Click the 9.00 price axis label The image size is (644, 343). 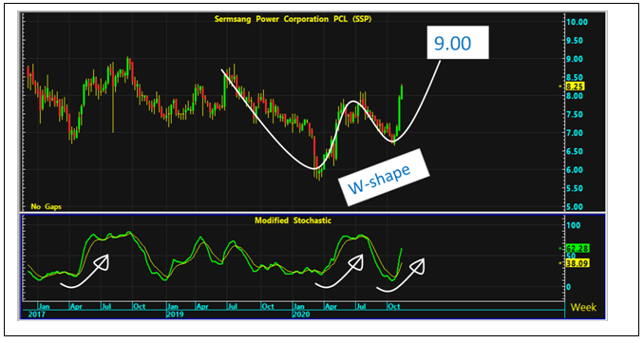click(x=575, y=59)
